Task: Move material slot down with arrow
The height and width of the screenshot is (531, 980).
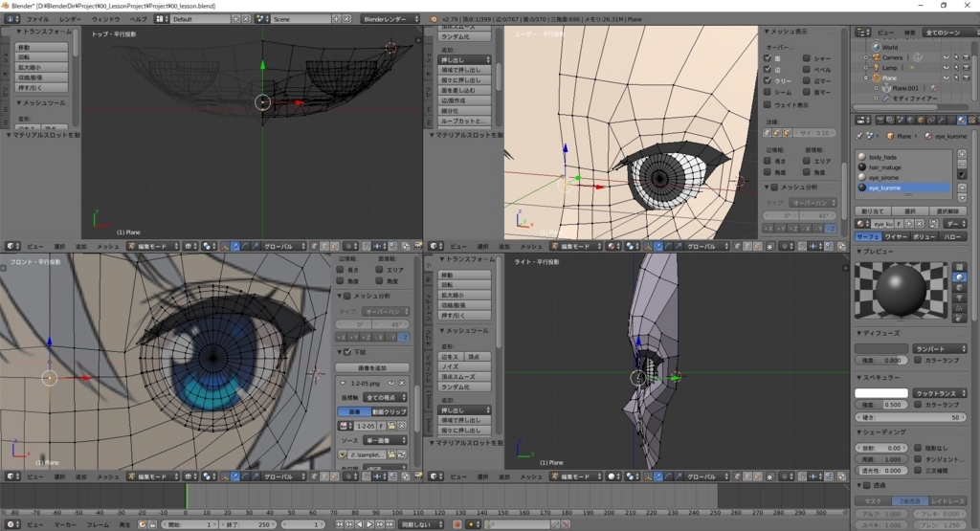Action: click(962, 197)
